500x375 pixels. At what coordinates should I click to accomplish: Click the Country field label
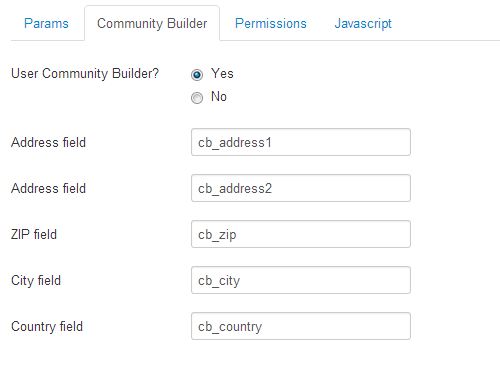[47, 326]
